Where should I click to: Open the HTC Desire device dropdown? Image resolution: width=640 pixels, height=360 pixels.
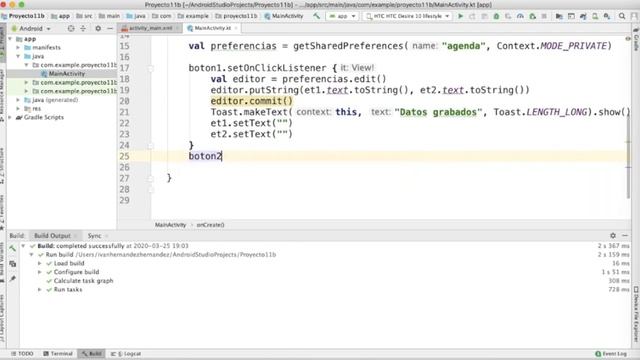click(407, 16)
